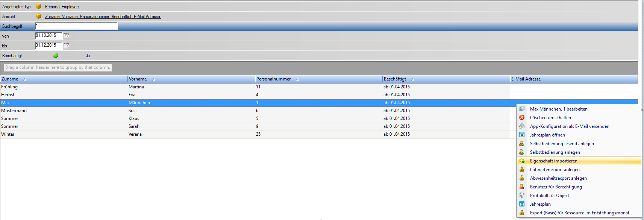Click the Jahresplan öffnen calendar icon
Screen dimensions: 644x220
click(522, 135)
